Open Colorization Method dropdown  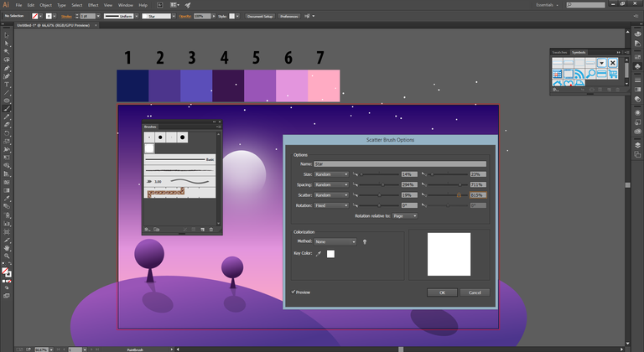point(335,242)
